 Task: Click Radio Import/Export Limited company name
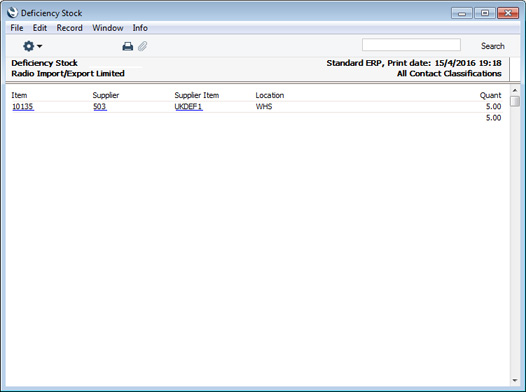(x=68, y=73)
